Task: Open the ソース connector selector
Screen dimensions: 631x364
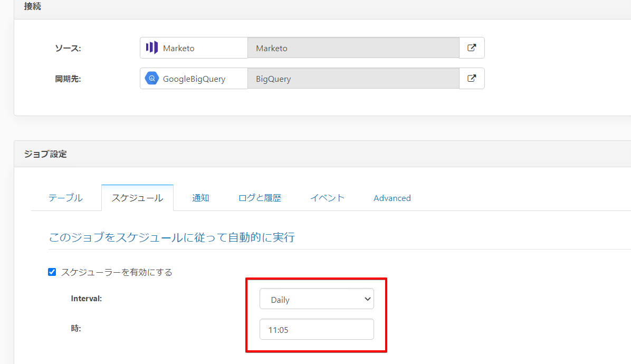Action: click(x=194, y=47)
